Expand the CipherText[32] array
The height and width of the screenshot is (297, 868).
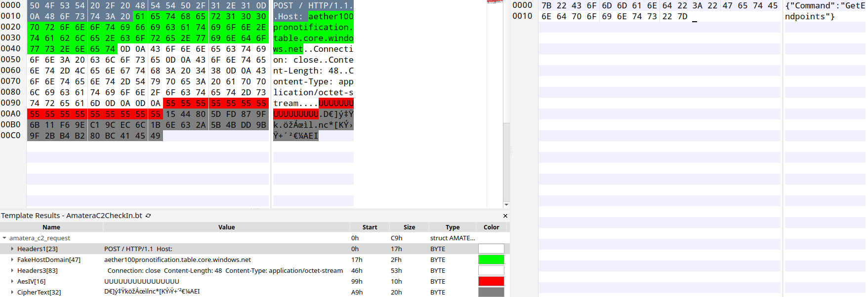(x=12, y=292)
